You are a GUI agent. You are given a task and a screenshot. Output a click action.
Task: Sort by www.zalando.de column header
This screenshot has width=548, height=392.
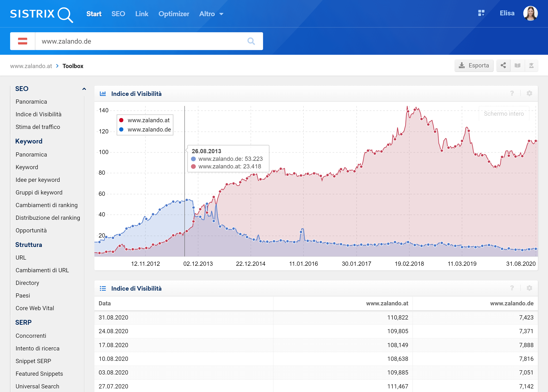point(512,303)
